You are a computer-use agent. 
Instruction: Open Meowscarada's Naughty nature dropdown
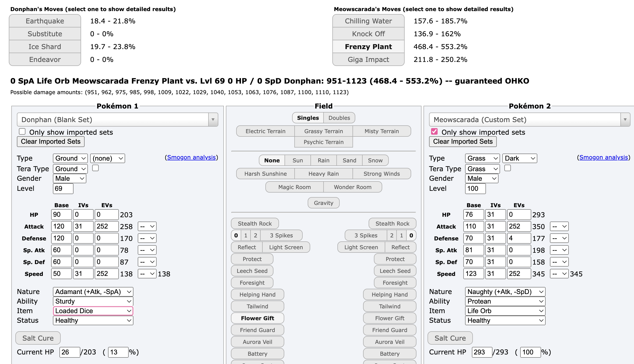(x=505, y=292)
